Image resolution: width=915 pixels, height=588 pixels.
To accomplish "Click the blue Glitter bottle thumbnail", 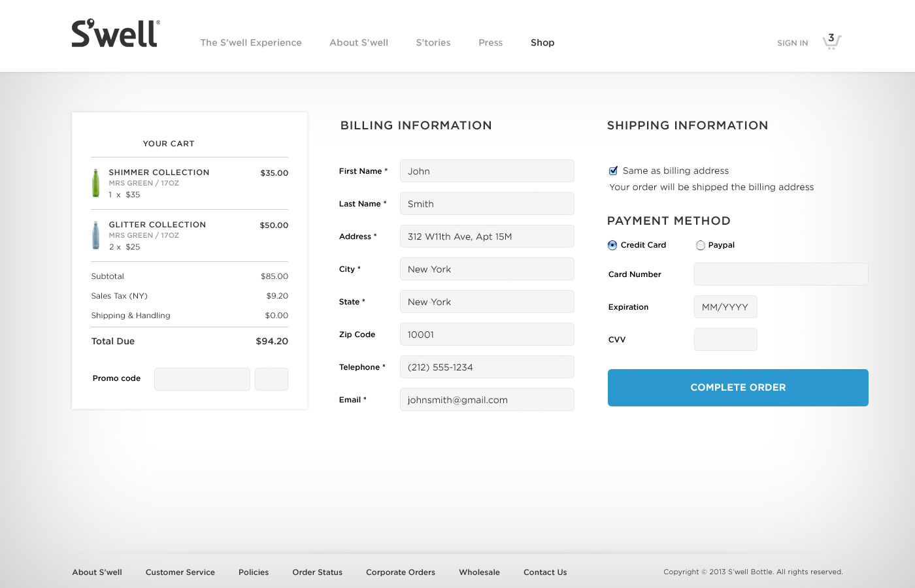I will coord(96,235).
